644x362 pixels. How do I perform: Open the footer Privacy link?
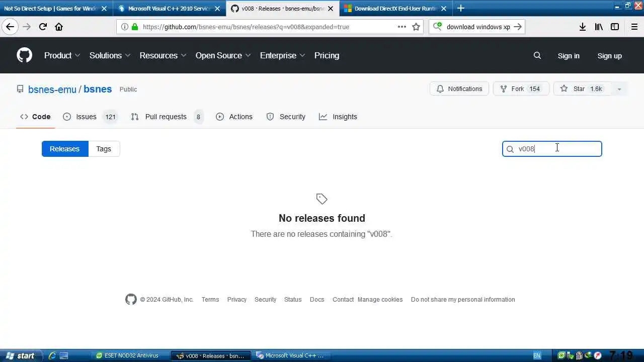(237, 300)
